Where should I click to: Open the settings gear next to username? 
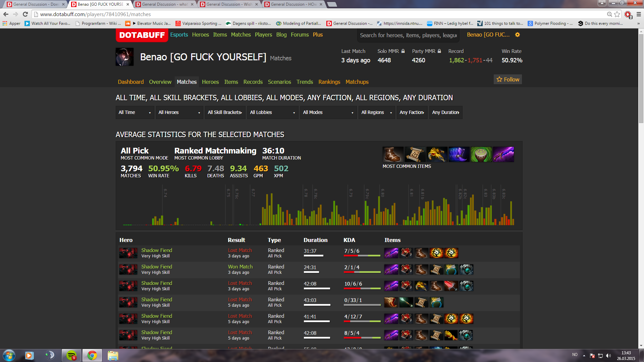pyautogui.click(x=518, y=35)
